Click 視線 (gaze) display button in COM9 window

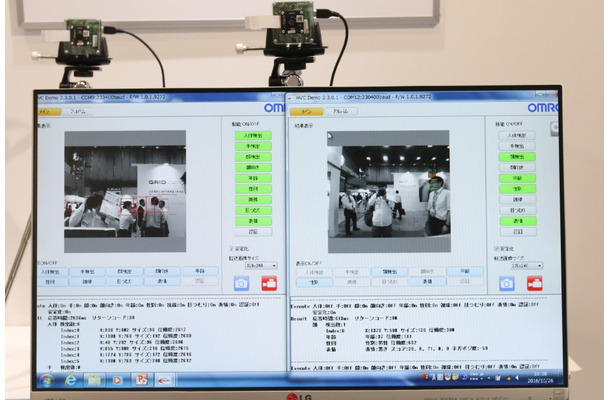pos(87,282)
